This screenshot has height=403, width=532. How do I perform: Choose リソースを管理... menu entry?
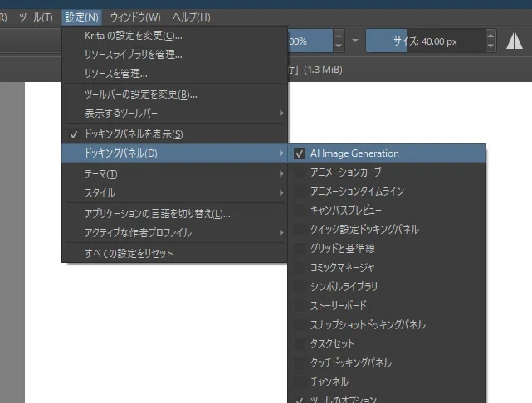(175, 73)
